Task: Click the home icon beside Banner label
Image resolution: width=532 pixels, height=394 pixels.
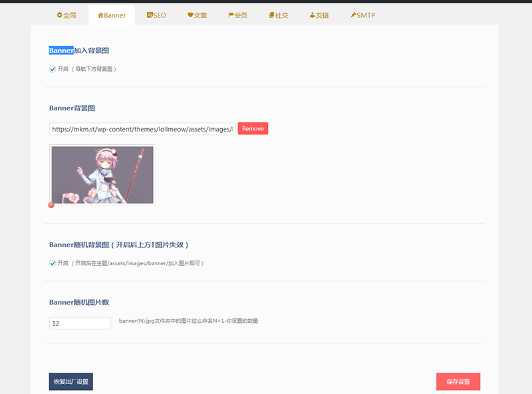Action: pos(99,14)
